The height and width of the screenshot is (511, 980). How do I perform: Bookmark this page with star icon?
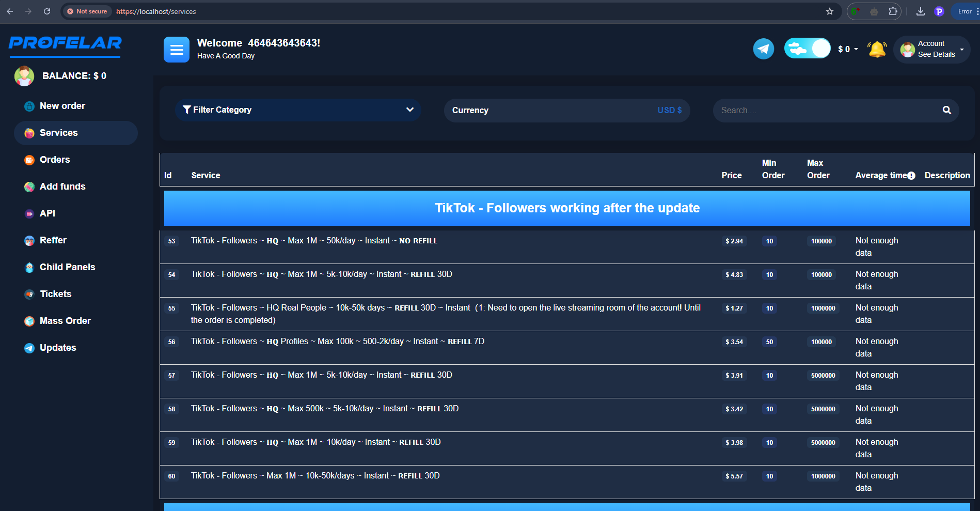pyautogui.click(x=830, y=11)
